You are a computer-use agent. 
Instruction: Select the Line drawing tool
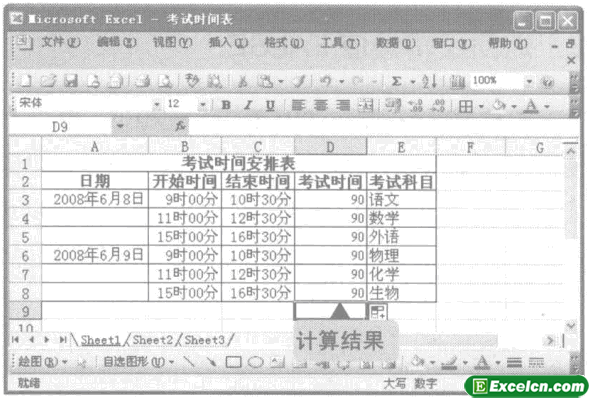coord(189,362)
